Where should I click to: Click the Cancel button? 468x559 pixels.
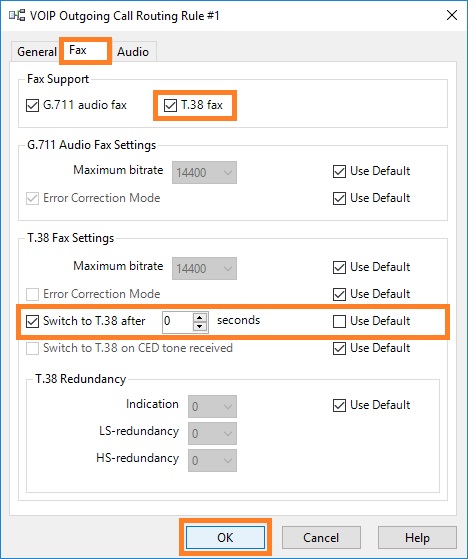coord(321,537)
